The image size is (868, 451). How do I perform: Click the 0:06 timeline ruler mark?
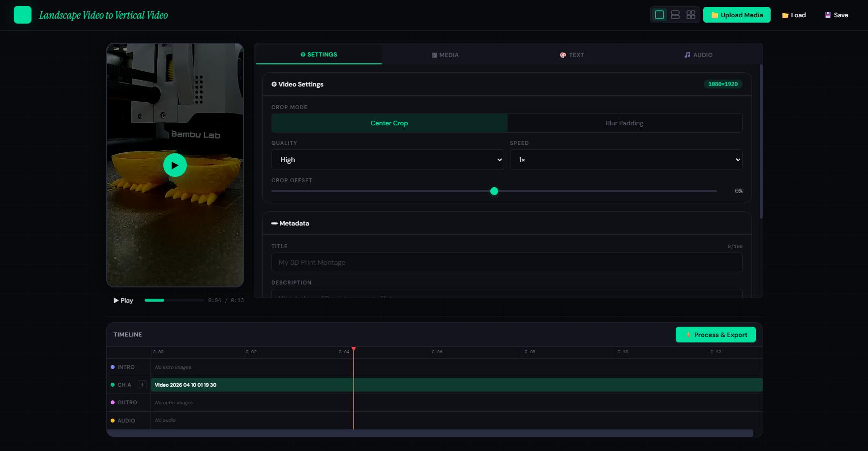437,352
